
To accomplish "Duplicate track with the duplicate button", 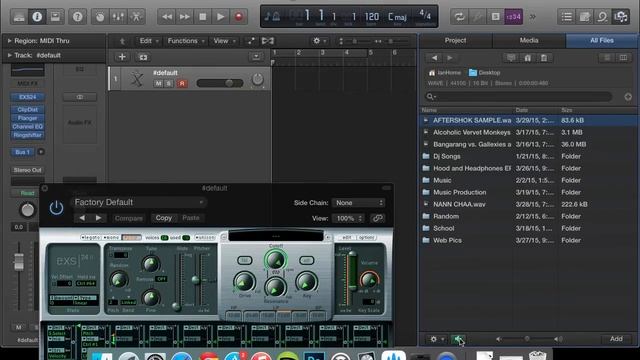I will tap(143, 57).
